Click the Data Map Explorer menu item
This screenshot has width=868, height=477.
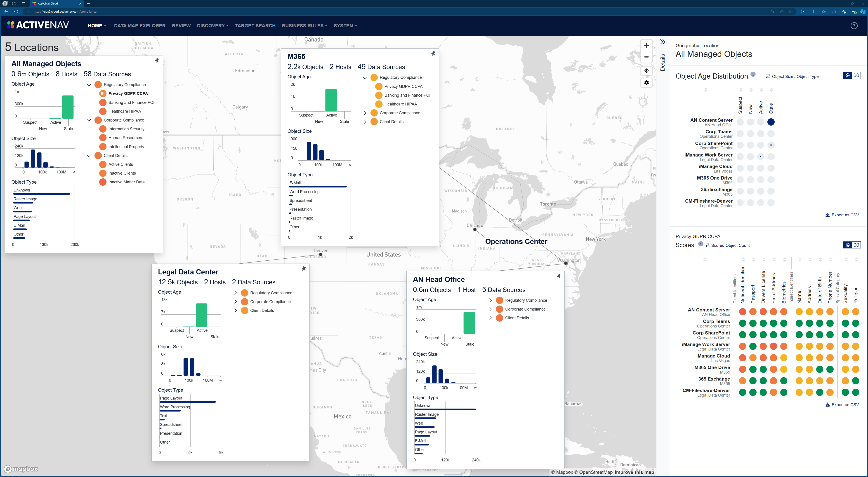point(139,26)
